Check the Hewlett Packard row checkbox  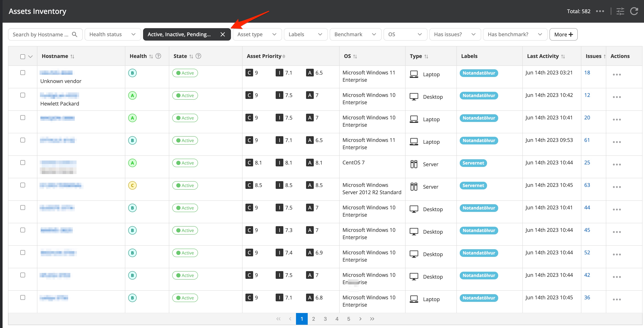[23, 95]
